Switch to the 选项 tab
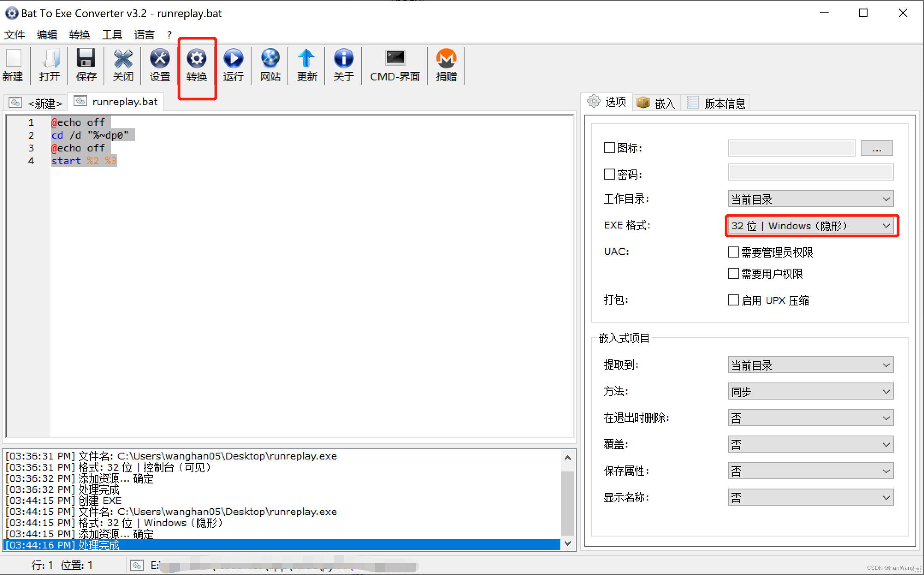The height and width of the screenshot is (575, 924). [x=607, y=102]
